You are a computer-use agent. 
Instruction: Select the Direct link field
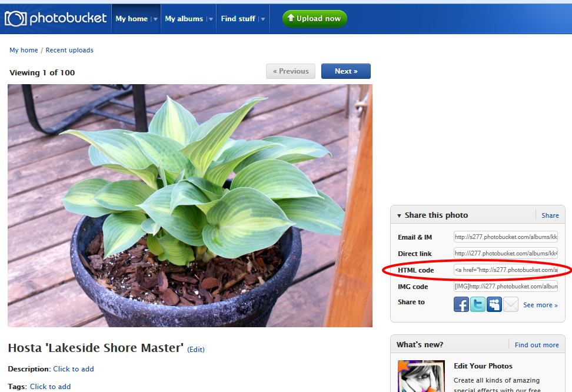coord(506,253)
